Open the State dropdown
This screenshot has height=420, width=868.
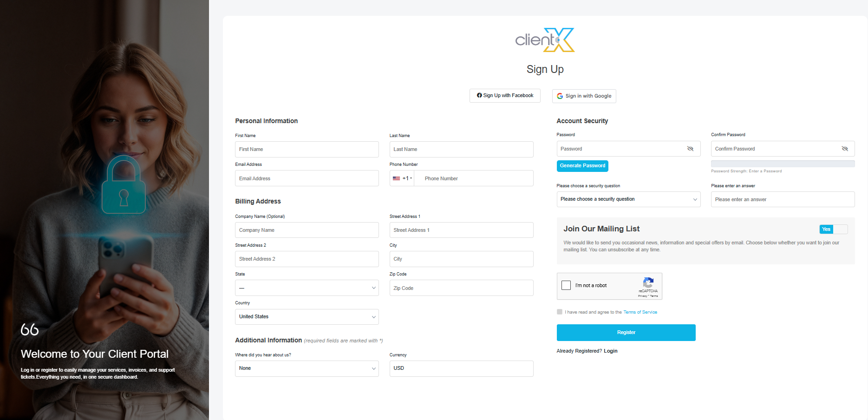[307, 288]
